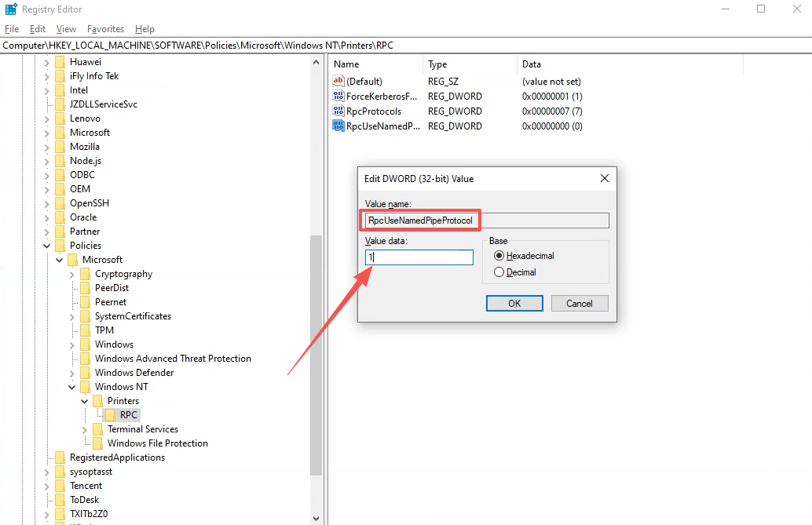Select the OEM key
The width and height of the screenshot is (812, 525).
[x=80, y=189]
